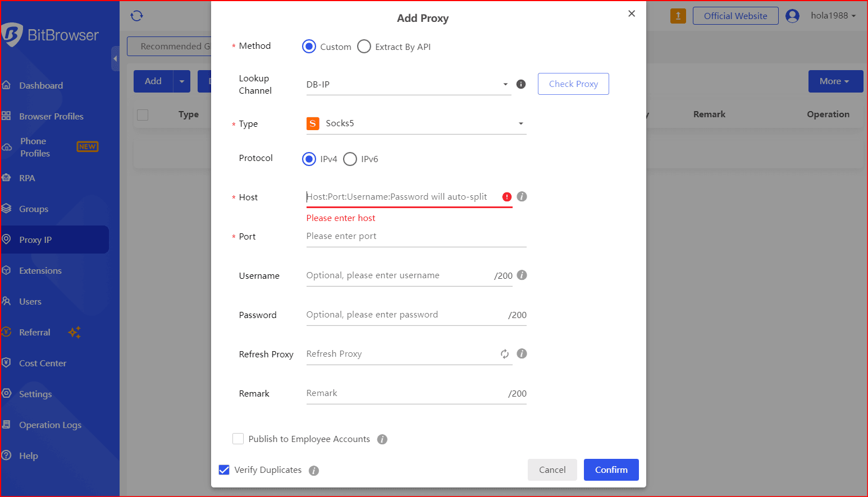Click the page reload icon at top left
Viewport: 868px width, 497px height.
point(136,16)
